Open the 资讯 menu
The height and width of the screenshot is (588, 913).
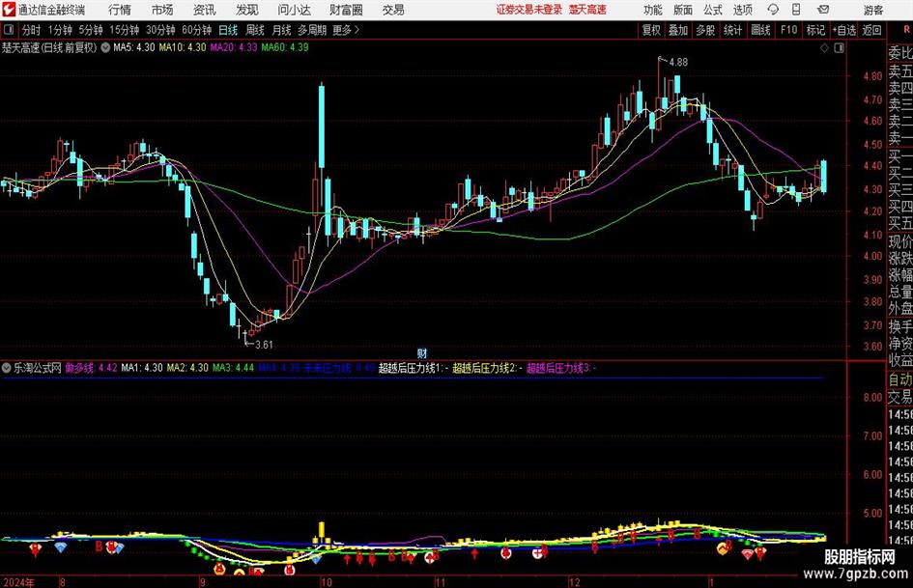click(205, 10)
